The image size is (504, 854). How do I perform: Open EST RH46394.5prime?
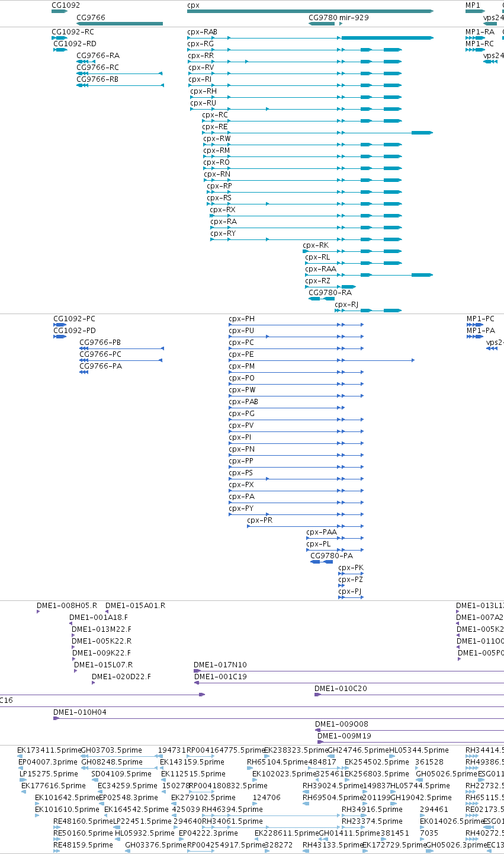(x=232, y=810)
